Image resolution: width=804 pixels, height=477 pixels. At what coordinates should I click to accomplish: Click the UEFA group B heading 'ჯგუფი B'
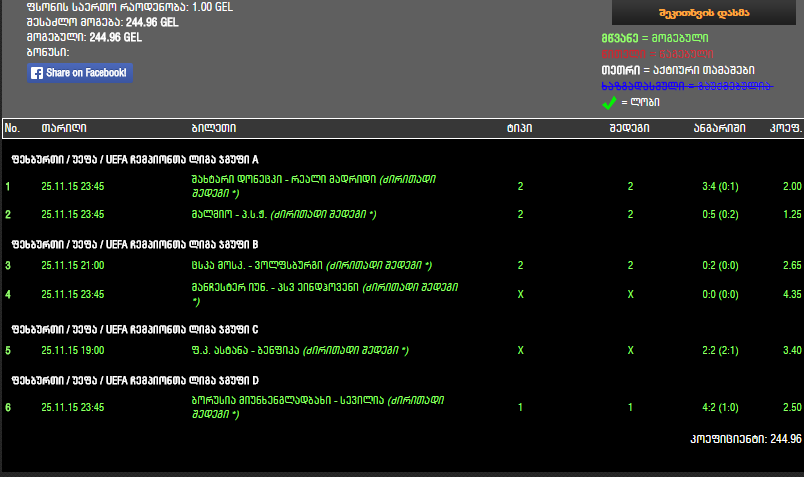point(135,245)
